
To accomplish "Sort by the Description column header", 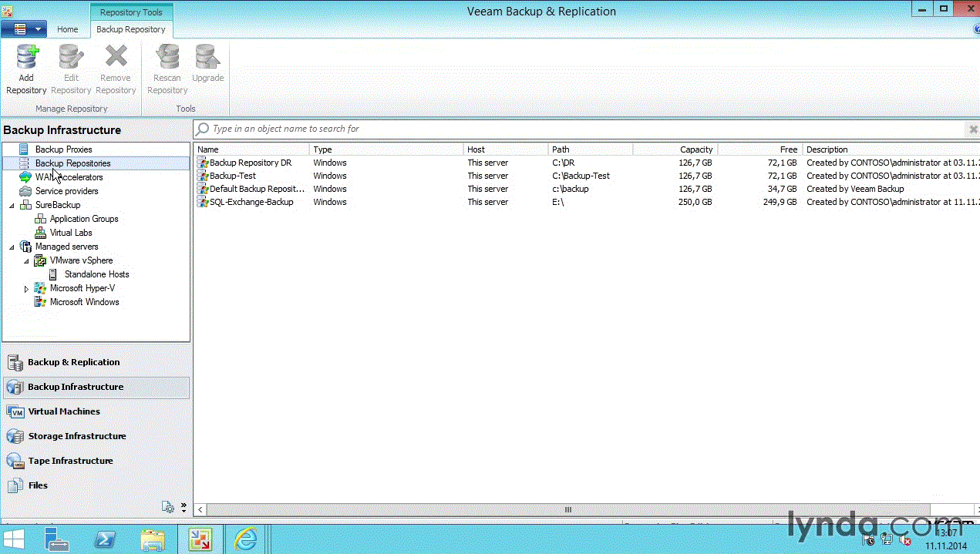I will 891,149.
